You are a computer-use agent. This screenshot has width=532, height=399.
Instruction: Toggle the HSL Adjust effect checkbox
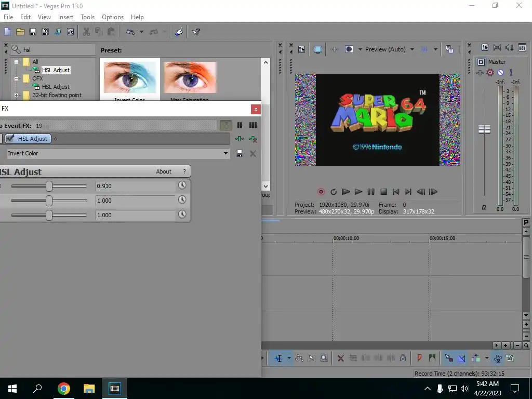[10, 138]
